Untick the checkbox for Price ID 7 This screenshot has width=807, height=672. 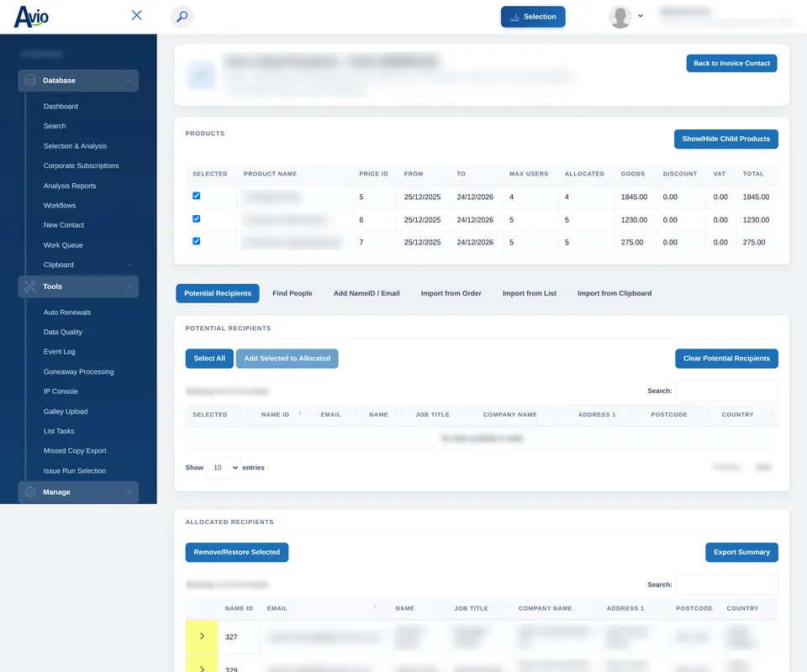[196, 241]
